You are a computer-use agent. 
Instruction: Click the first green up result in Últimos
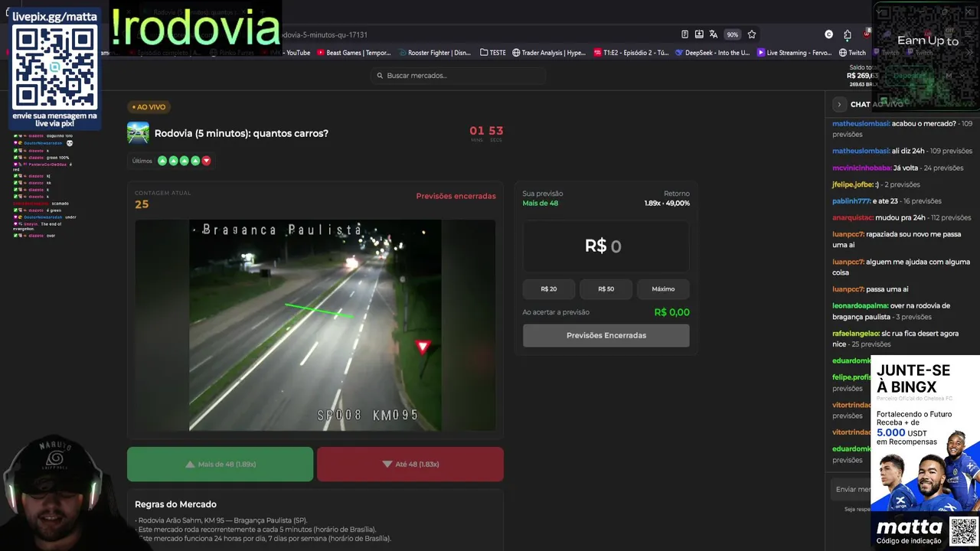point(162,161)
